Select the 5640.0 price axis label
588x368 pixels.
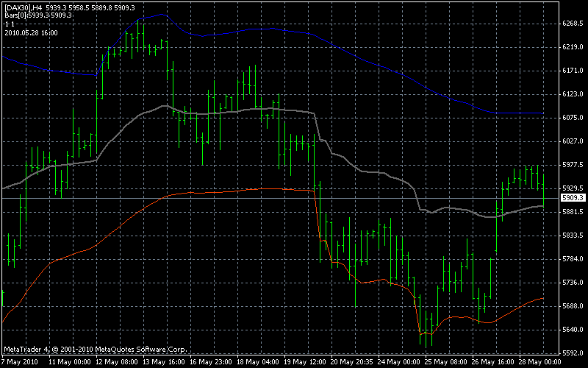[573, 330]
